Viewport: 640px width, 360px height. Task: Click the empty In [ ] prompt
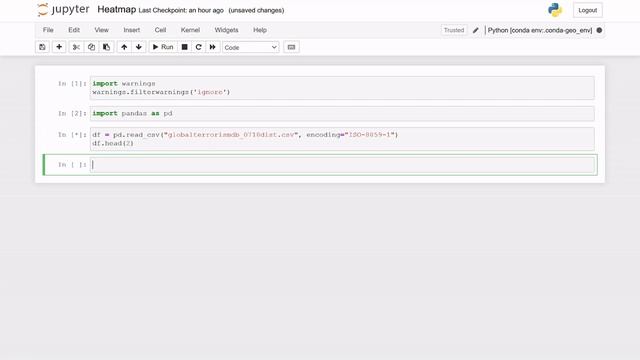[72, 164]
